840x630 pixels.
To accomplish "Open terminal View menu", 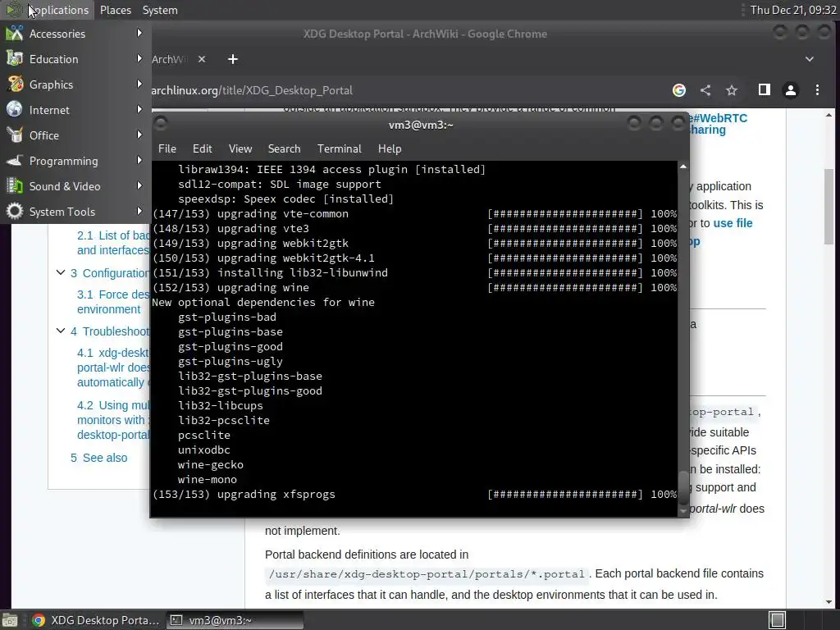I will point(240,149).
